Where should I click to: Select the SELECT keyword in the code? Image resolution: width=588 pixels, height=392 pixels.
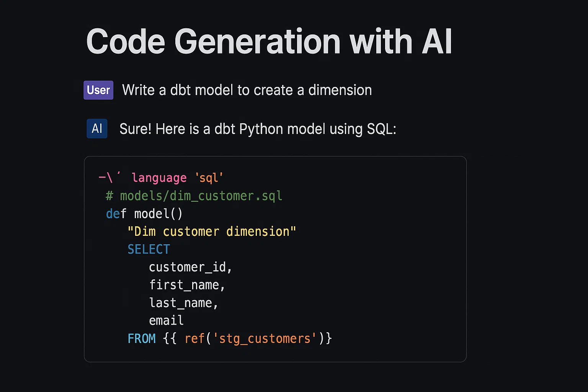pos(149,249)
